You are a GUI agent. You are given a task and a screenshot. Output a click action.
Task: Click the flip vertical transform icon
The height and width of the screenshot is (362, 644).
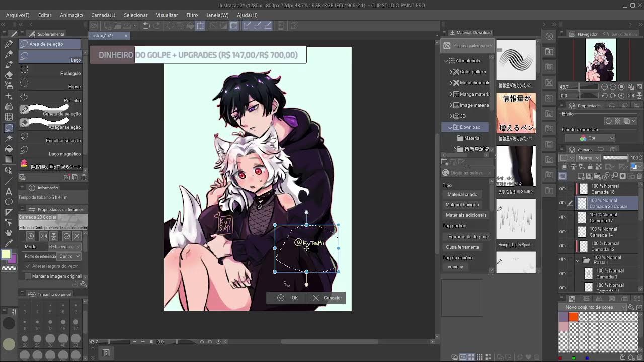[53, 236]
